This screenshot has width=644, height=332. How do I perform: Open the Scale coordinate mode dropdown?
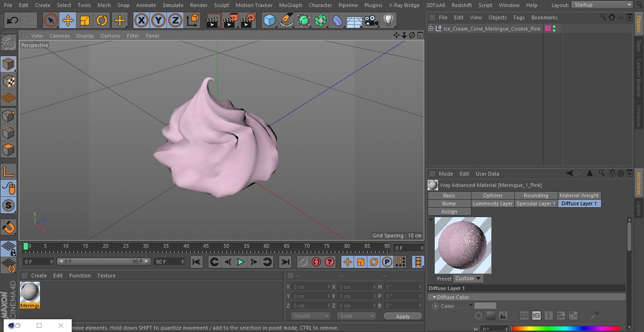click(x=356, y=316)
